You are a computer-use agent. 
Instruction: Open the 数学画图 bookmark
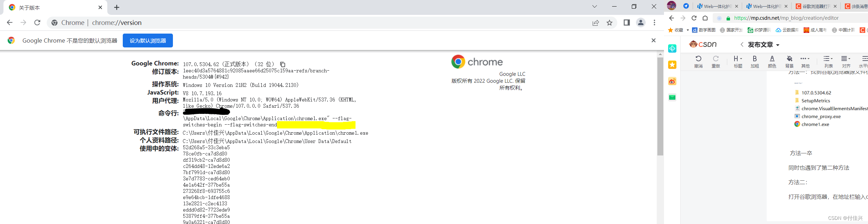pyautogui.click(x=704, y=30)
